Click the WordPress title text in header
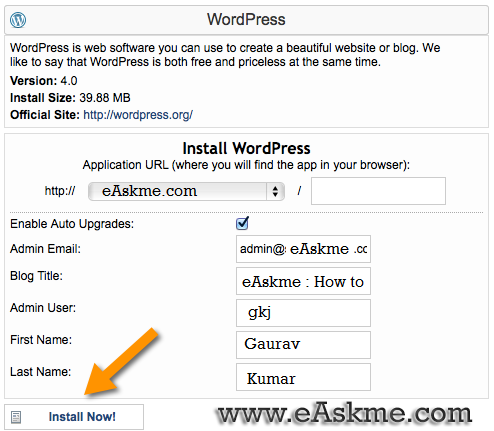494x431 pixels. click(246, 19)
